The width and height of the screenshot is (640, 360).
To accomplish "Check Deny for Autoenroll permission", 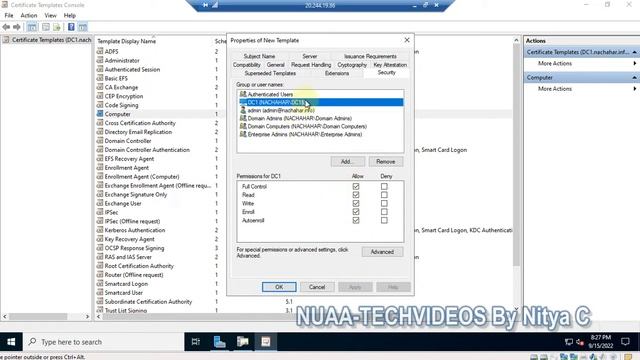I will pyautogui.click(x=384, y=220).
